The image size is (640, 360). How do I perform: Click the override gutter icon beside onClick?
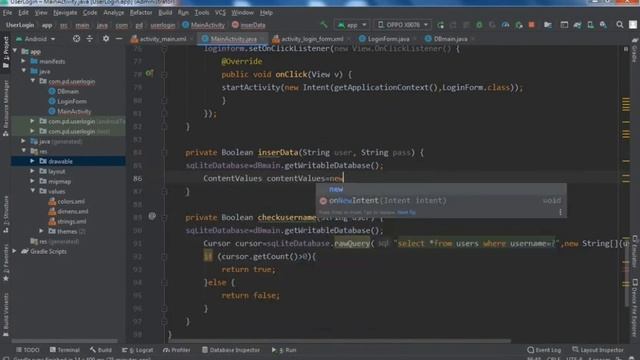pyautogui.click(x=149, y=73)
